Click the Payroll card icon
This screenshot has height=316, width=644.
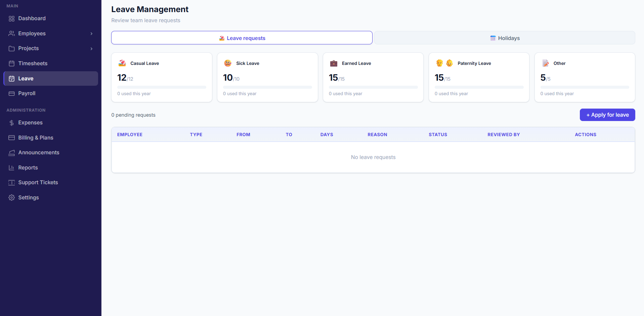click(x=11, y=93)
